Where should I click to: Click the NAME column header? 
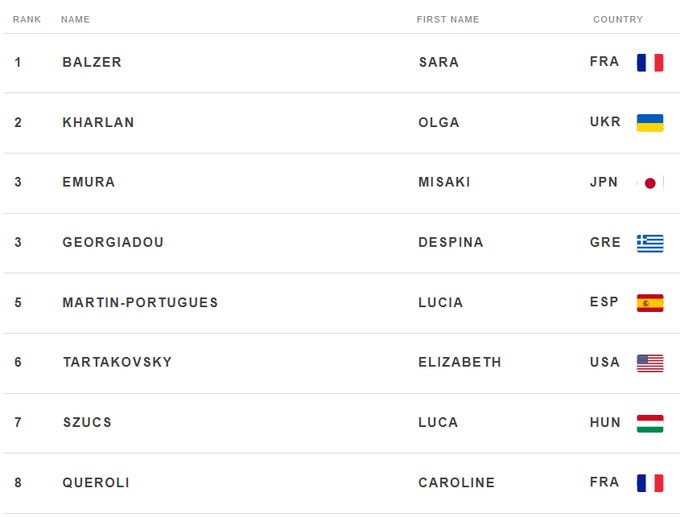point(75,20)
